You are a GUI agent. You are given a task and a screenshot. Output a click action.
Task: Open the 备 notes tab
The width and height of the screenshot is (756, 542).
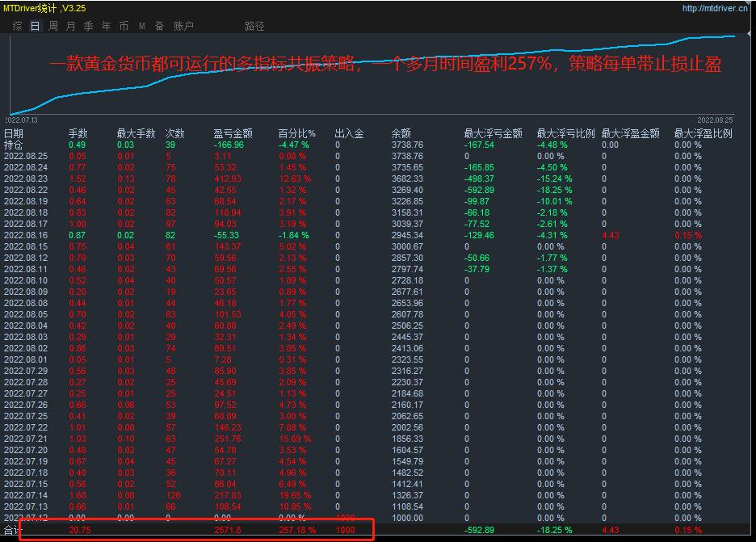tap(160, 26)
